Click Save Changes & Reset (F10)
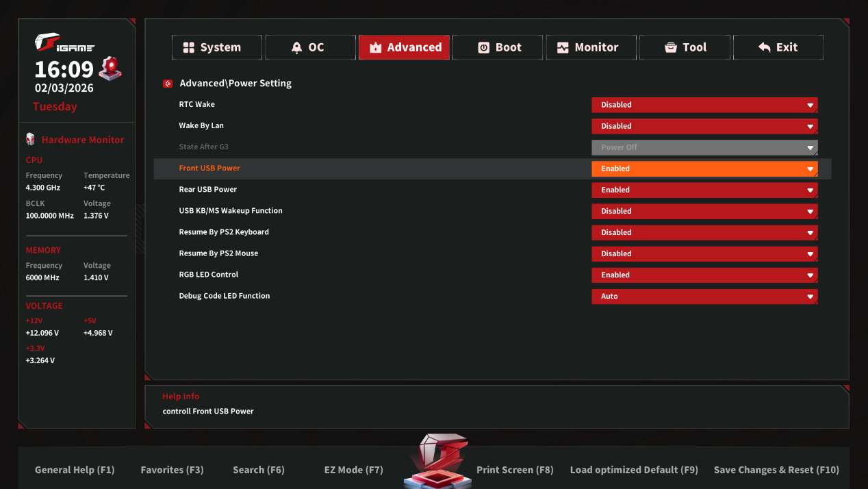 point(776,470)
